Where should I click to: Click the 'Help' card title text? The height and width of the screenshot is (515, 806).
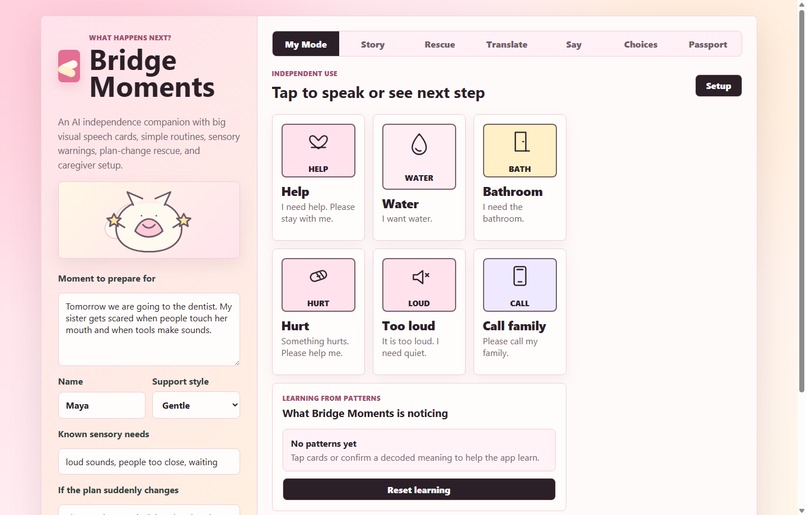click(x=295, y=192)
